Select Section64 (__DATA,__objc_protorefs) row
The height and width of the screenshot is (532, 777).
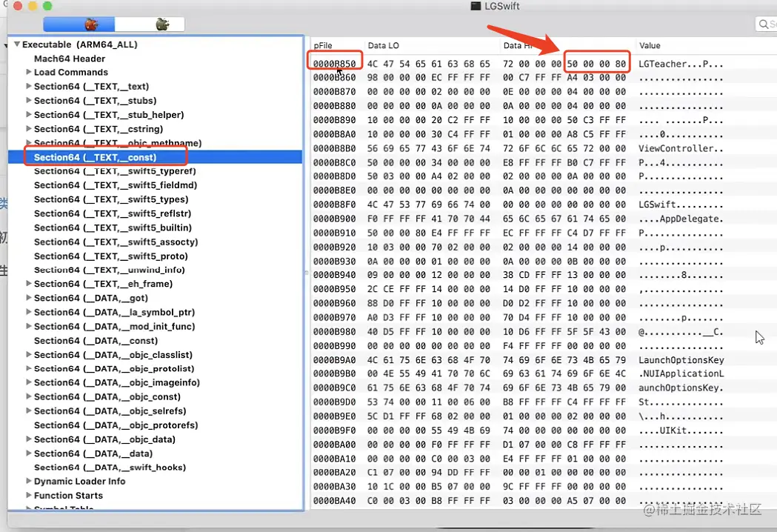pyautogui.click(x=155, y=425)
